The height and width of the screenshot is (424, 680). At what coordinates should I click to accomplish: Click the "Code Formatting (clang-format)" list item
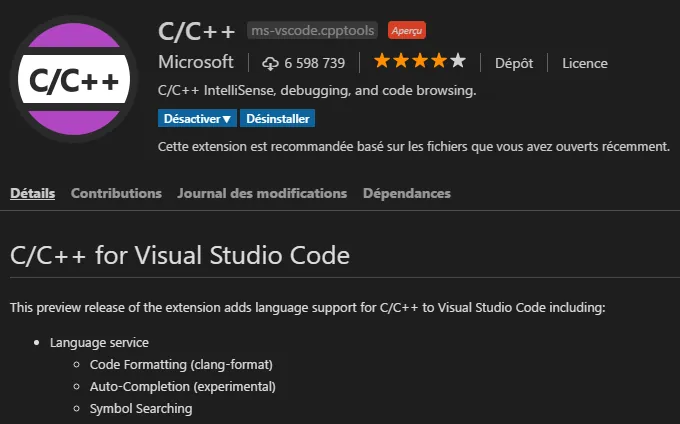(181, 364)
